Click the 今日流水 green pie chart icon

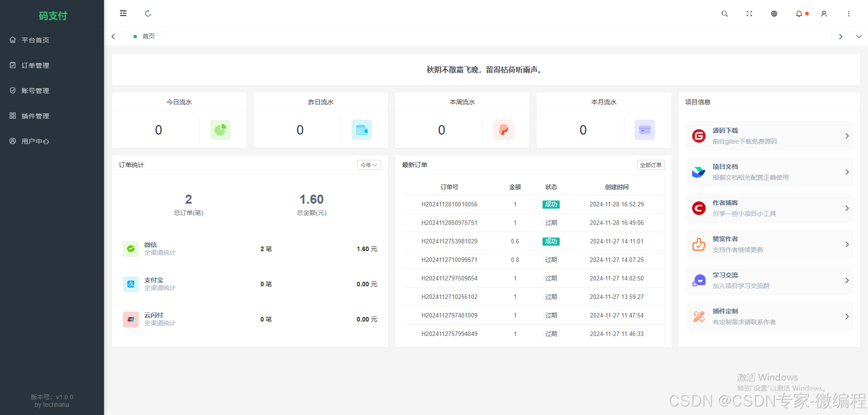(220, 130)
